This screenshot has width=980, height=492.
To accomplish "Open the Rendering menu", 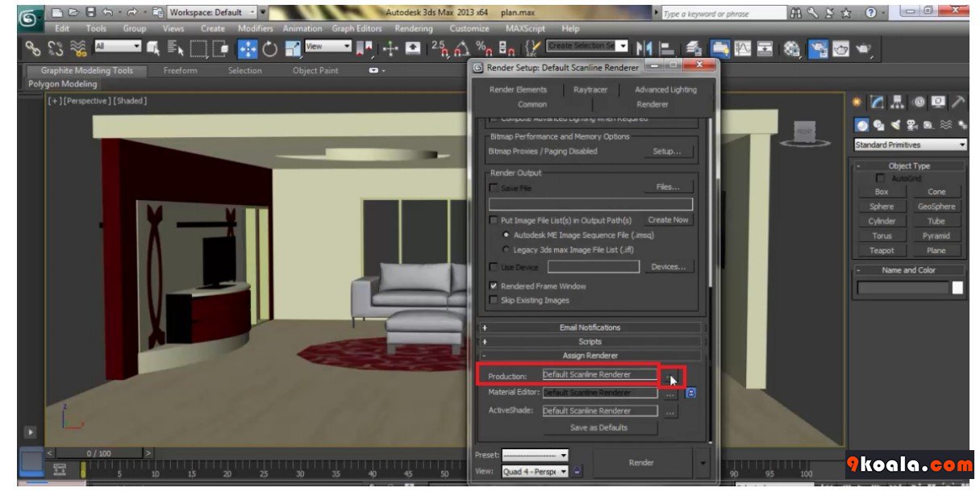I will coord(414,28).
